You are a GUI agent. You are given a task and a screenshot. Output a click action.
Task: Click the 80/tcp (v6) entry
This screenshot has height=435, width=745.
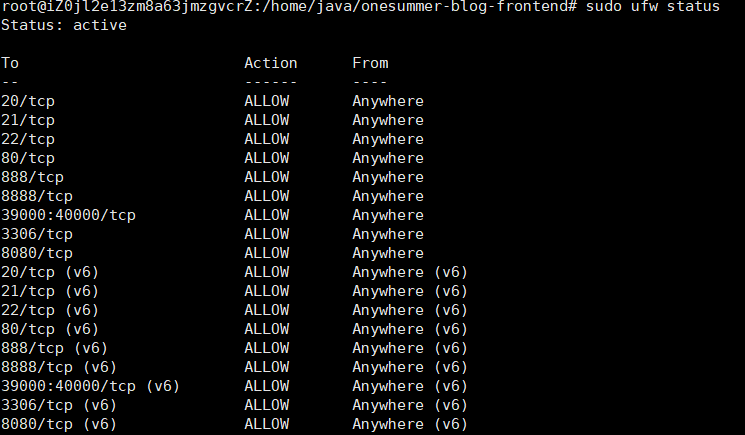point(50,329)
